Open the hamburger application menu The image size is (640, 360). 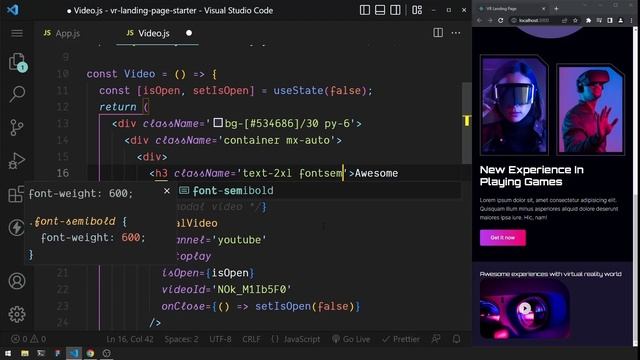point(17,33)
